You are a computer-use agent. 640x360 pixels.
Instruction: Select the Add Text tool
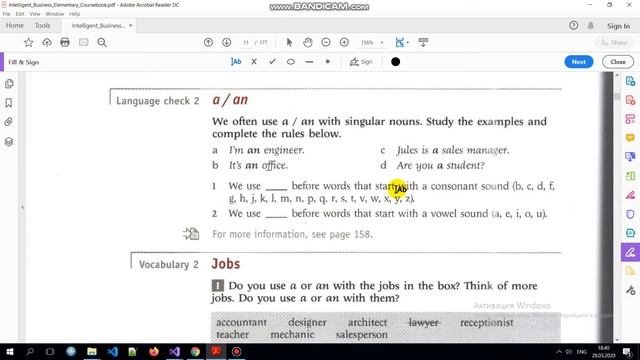pos(236,62)
